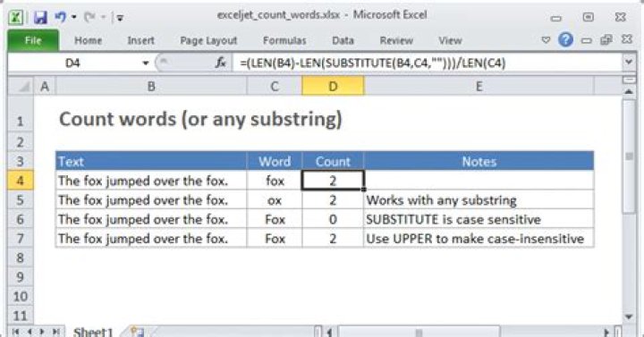Click the horizontal scrollbar right arrow
Image resolution: width=644 pixels, height=337 pixels.
[x=607, y=332]
